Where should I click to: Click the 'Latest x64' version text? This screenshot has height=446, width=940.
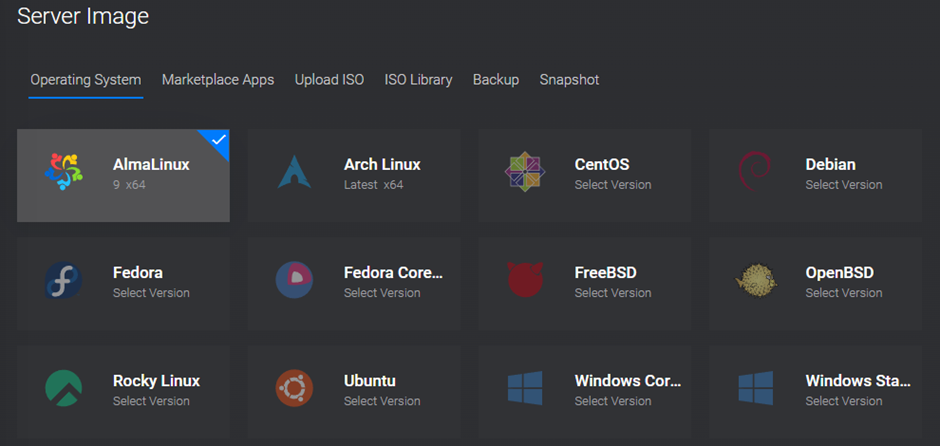click(x=373, y=185)
